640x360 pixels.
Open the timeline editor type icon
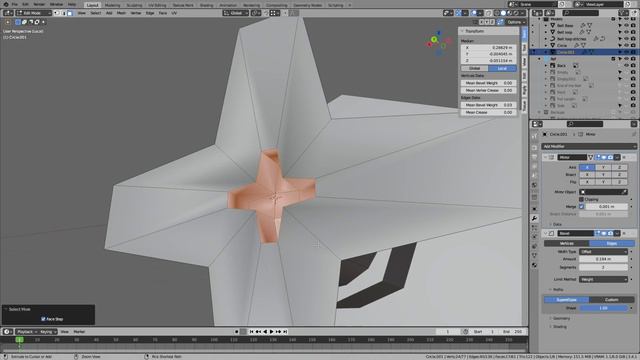click(x=7, y=332)
